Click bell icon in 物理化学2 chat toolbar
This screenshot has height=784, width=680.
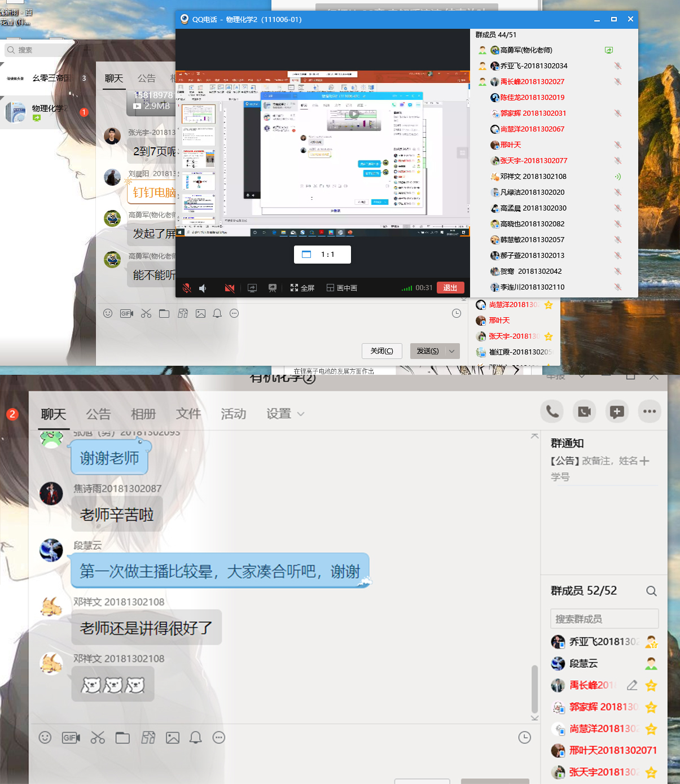tap(217, 313)
